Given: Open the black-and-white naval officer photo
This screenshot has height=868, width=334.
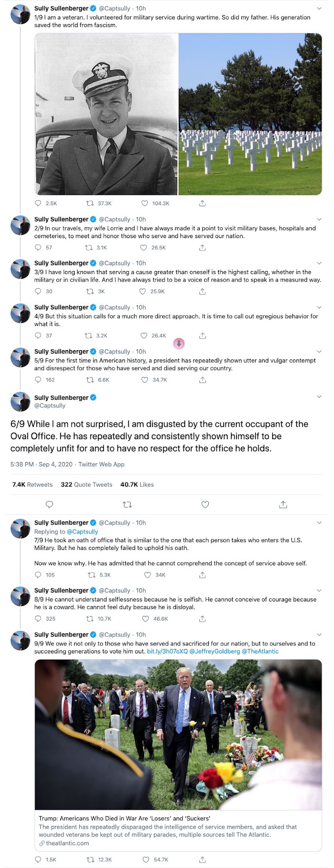Looking at the screenshot, I should (x=106, y=114).
